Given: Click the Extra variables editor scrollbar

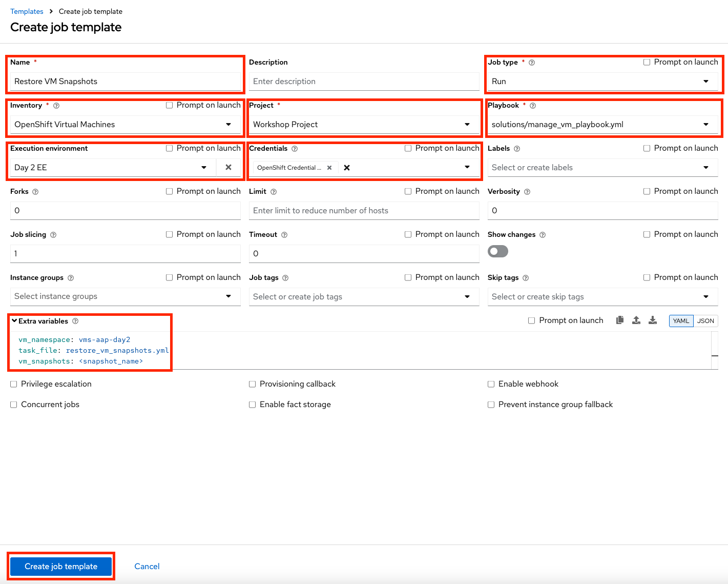Looking at the screenshot, I should tap(715, 350).
